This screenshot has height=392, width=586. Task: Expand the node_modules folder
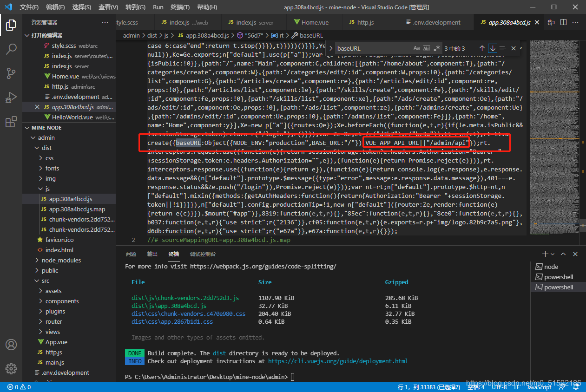pyautogui.click(x=61, y=260)
